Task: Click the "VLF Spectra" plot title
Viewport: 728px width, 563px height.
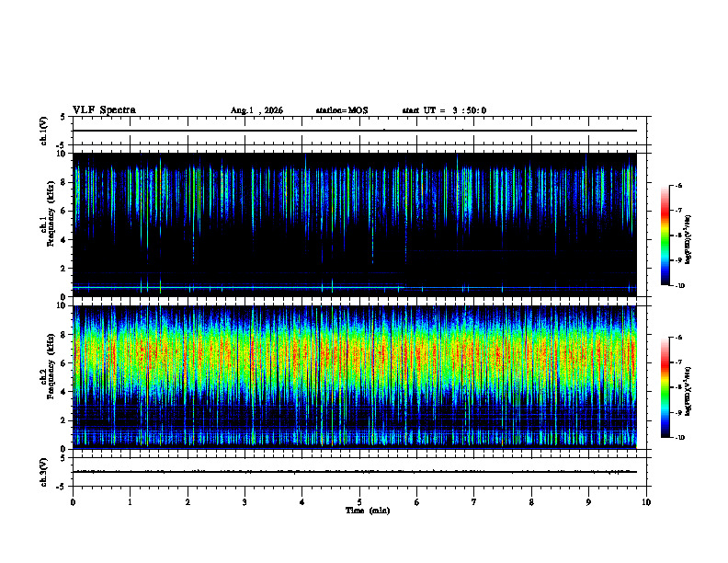Action: point(104,110)
